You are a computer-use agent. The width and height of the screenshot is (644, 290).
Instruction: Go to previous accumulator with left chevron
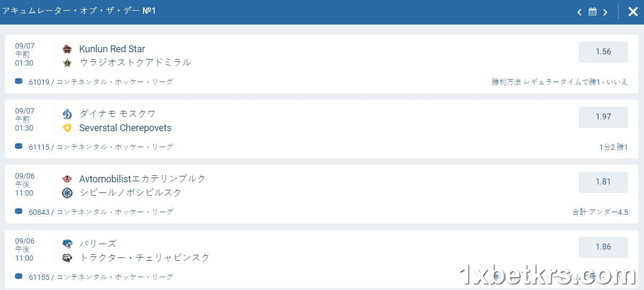(579, 12)
